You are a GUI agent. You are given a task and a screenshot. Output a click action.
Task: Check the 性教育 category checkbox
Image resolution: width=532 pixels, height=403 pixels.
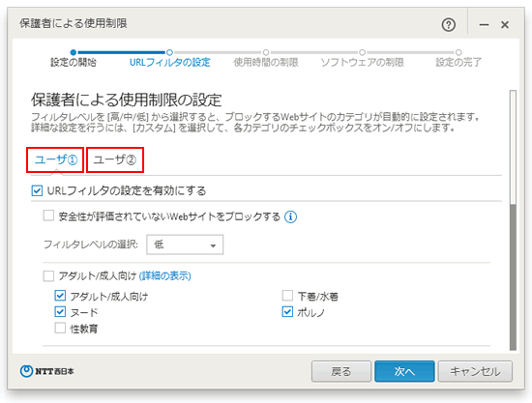coord(60,328)
